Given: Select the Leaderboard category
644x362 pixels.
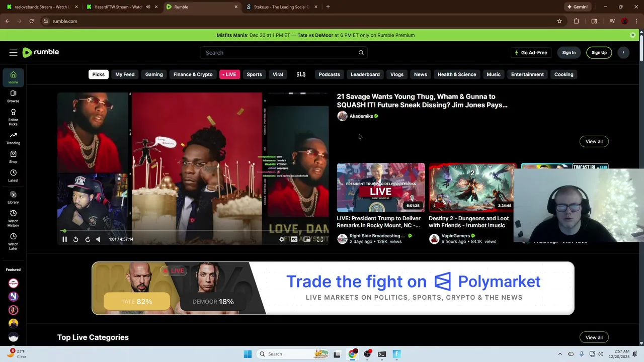Looking at the screenshot, I should [x=365, y=74].
